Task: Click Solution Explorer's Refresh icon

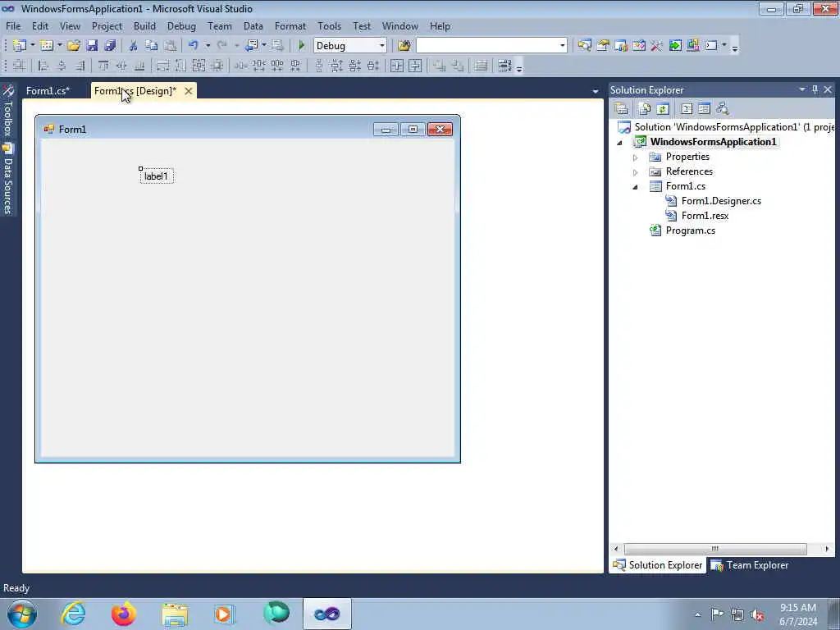Action: pos(663,109)
